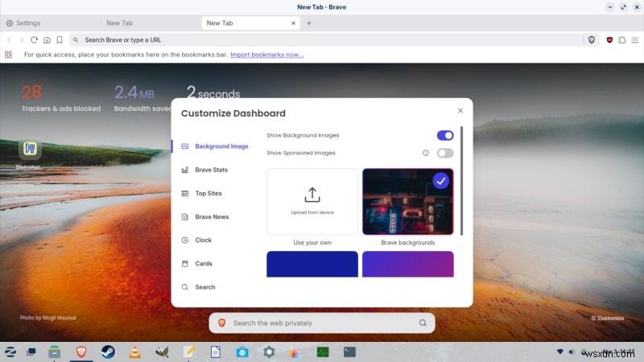Turn off Show Background Images toggle
The height and width of the screenshot is (362, 644).
445,135
